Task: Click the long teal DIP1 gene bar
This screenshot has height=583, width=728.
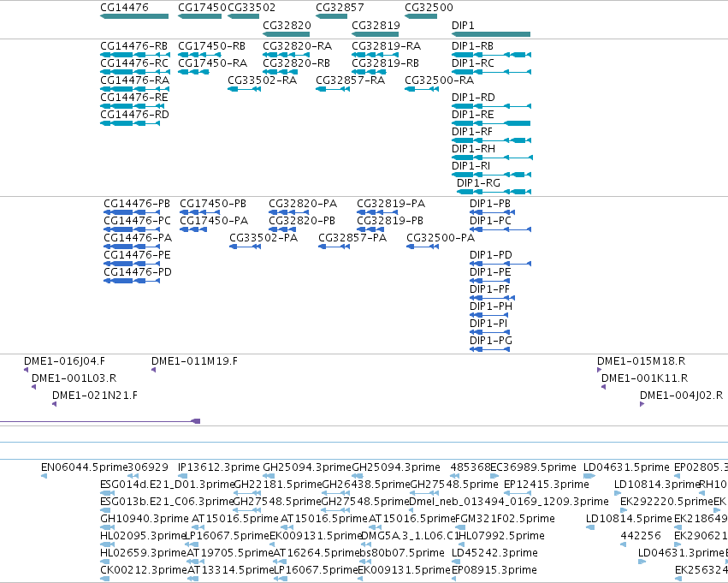Action: (491, 34)
